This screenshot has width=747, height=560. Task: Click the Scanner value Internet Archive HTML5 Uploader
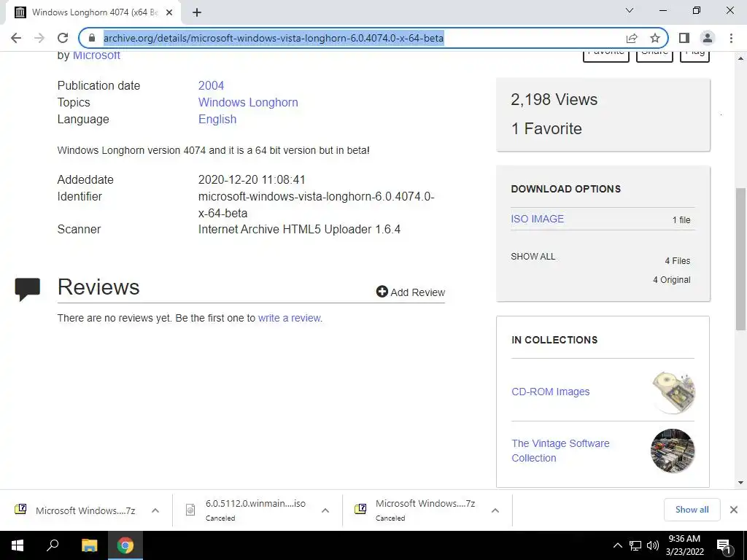tap(299, 230)
